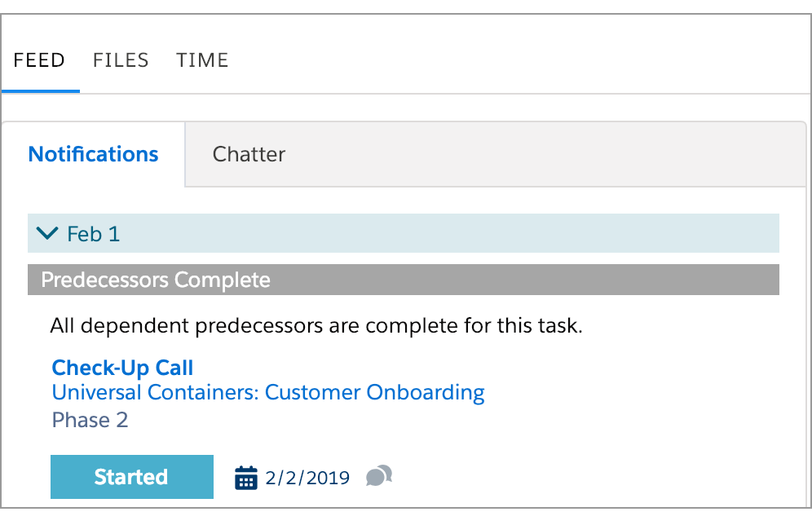812x525 pixels.
Task: Select the Notifications sub-tab
Action: [93, 154]
